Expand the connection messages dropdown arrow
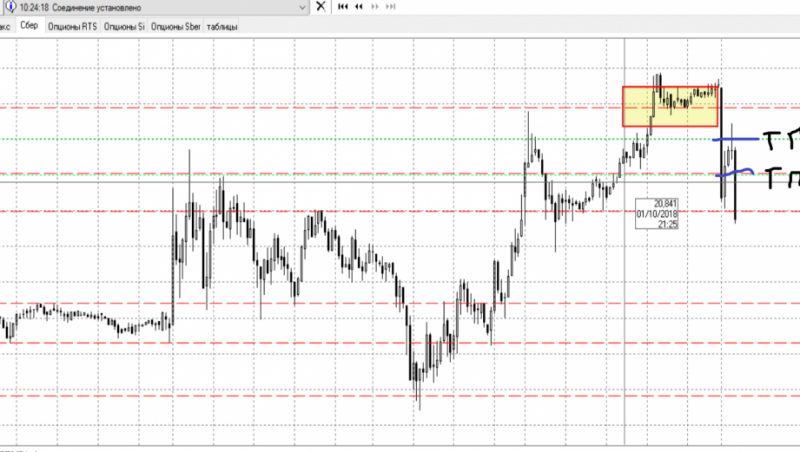Screen dimensions: 800x452 tap(302, 7)
